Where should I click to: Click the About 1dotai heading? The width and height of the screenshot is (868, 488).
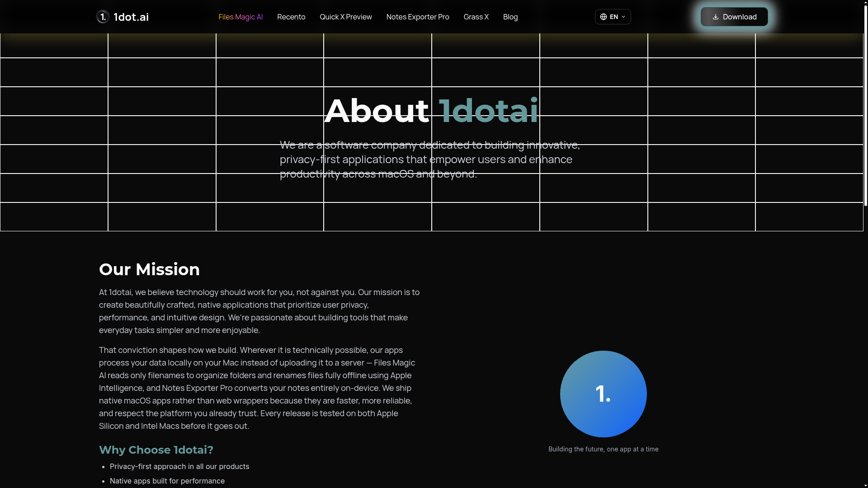[x=432, y=111]
